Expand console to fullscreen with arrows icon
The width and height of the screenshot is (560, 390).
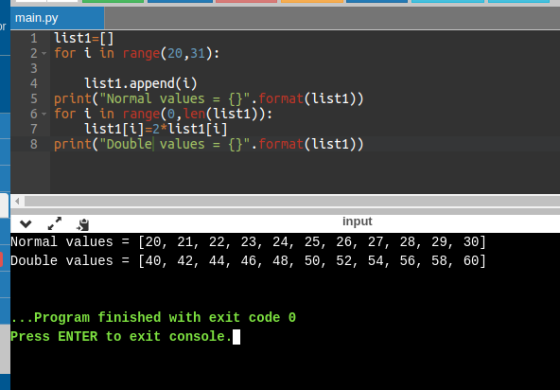[55, 224]
